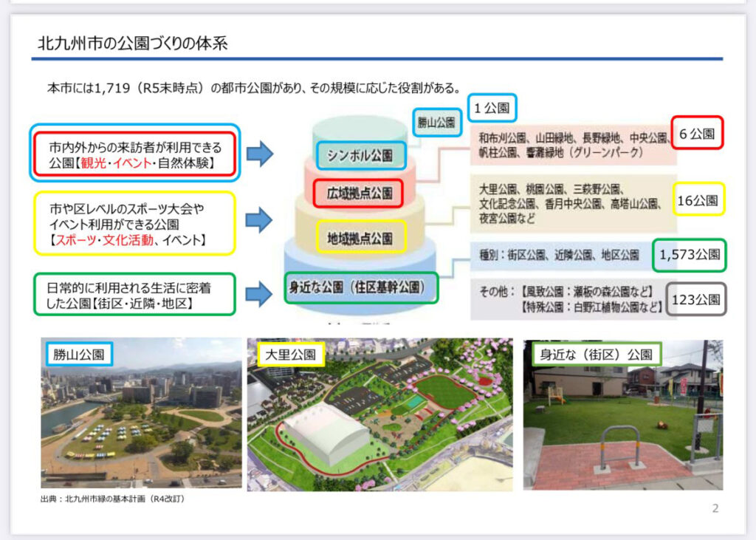Click the 1公園 count badge

[492, 108]
